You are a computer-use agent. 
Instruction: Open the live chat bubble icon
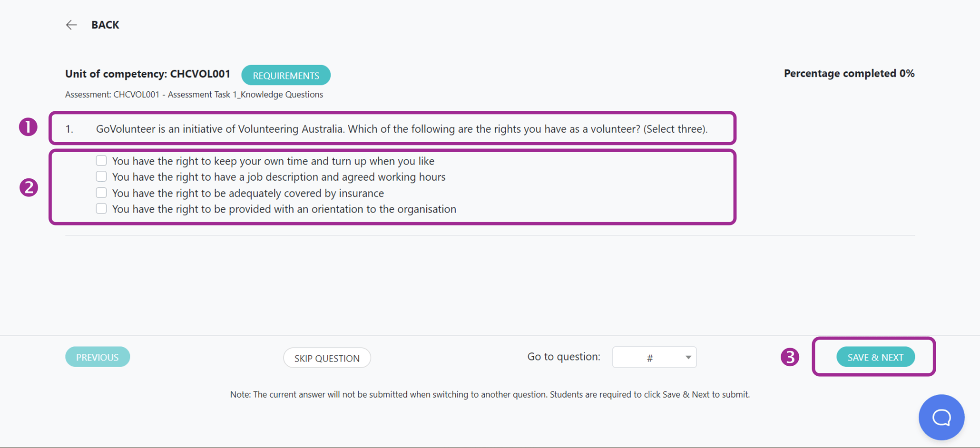coord(941,417)
